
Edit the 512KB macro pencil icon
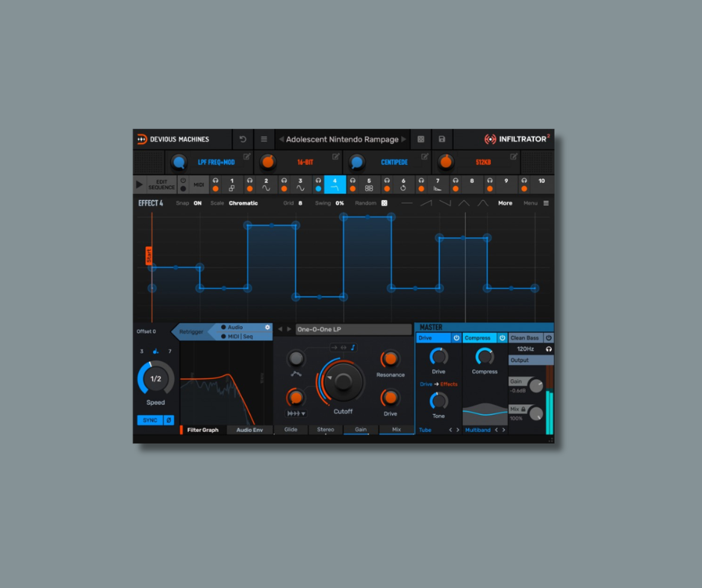pyautogui.click(x=514, y=156)
